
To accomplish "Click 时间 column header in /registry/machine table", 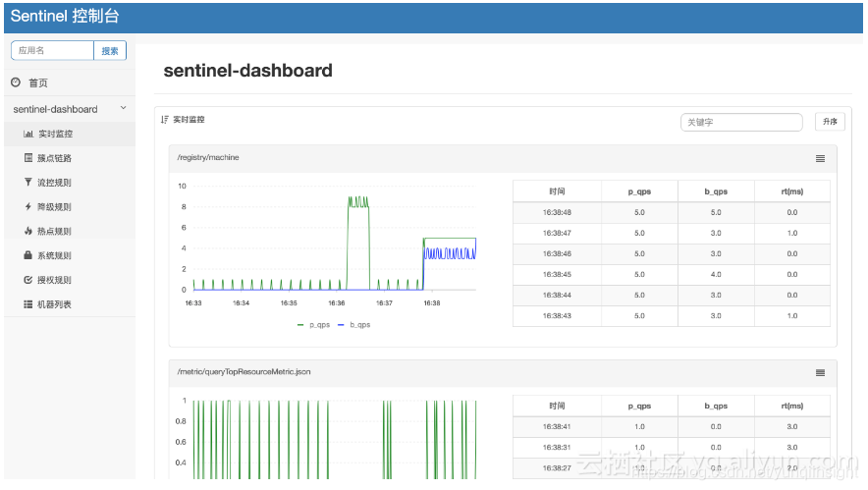I will click(557, 191).
